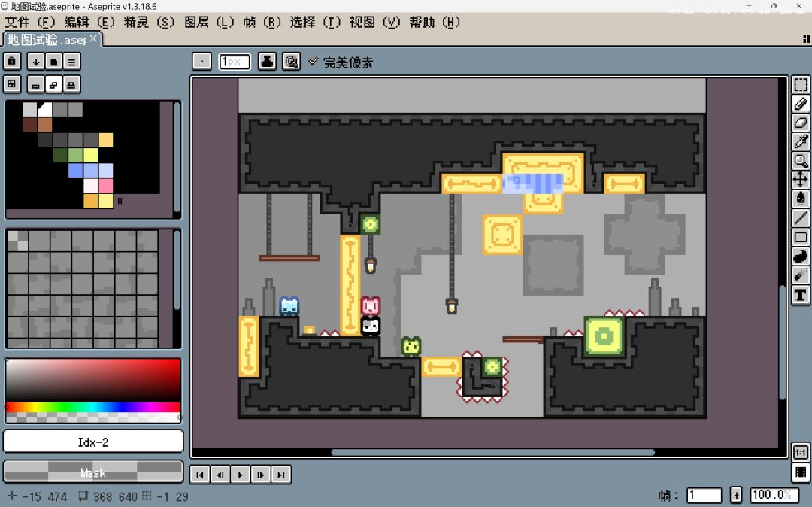Add a new frame with plus button

click(x=736, y=495)
